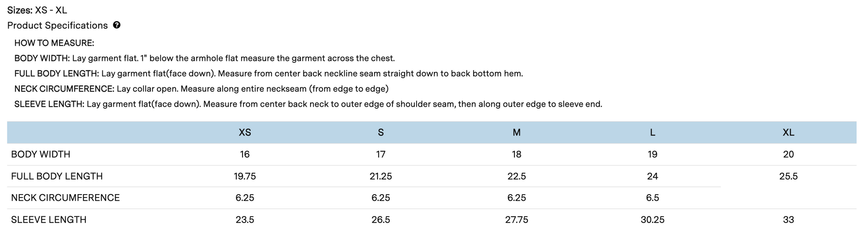
Task: Click the XS body width value 16
Action: pos(245,154)
